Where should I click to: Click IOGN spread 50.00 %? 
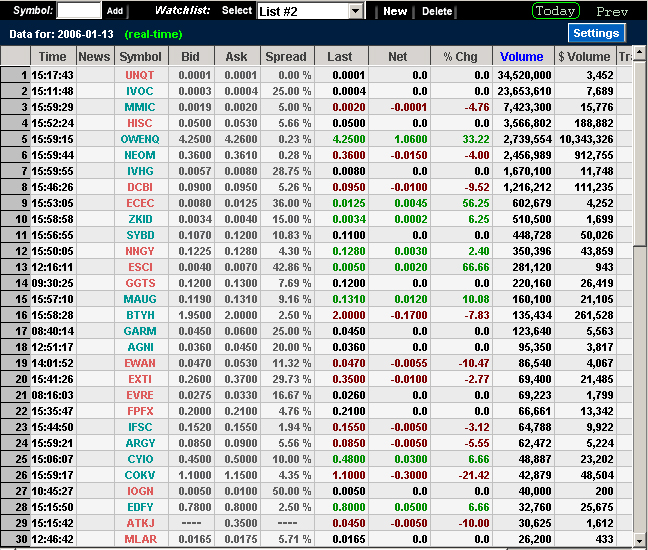(x=291, y=491)
